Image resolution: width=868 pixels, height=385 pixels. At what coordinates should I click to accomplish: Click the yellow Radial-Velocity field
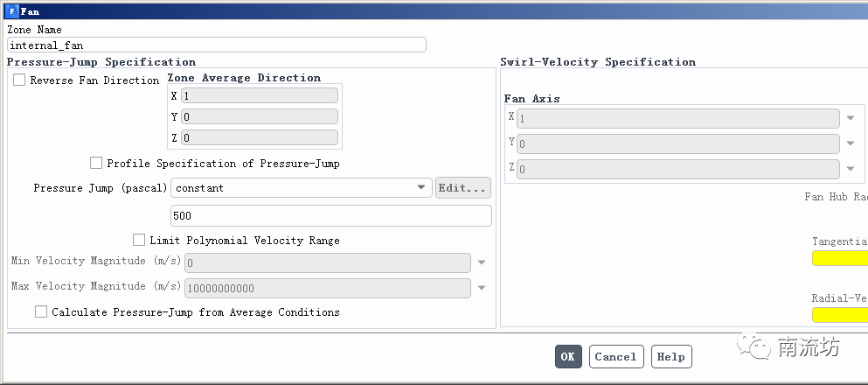[x=840, y=315]
